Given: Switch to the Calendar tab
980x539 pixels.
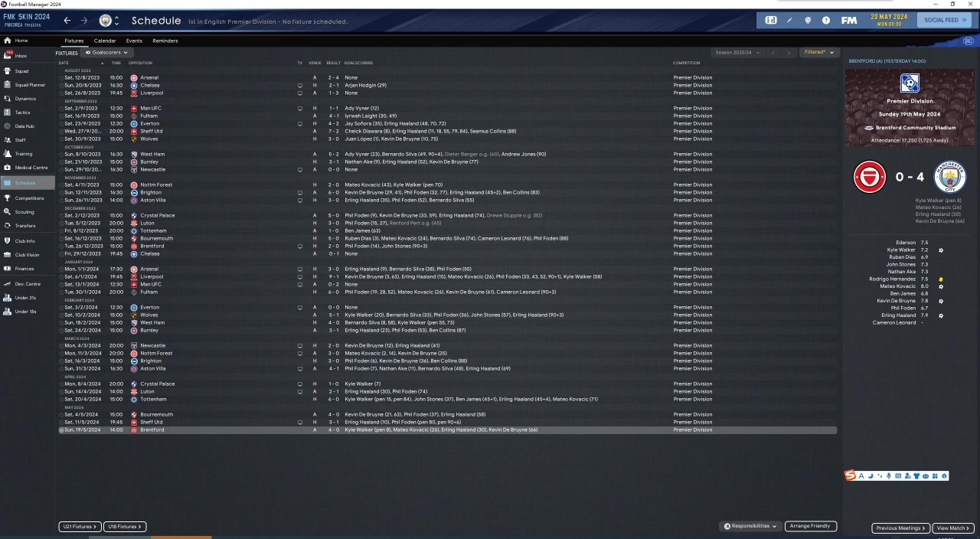Looking at the screenshot, I should pyautogui.click(x=105, y=41).
